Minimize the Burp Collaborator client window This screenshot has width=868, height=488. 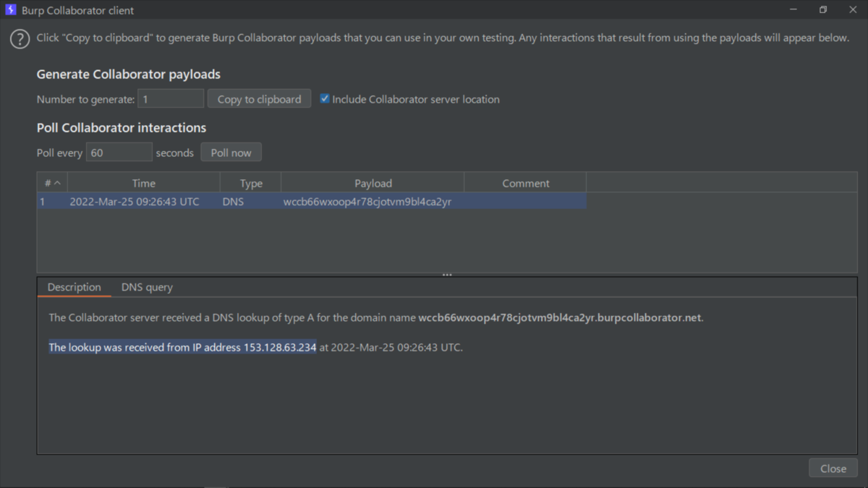795,10
